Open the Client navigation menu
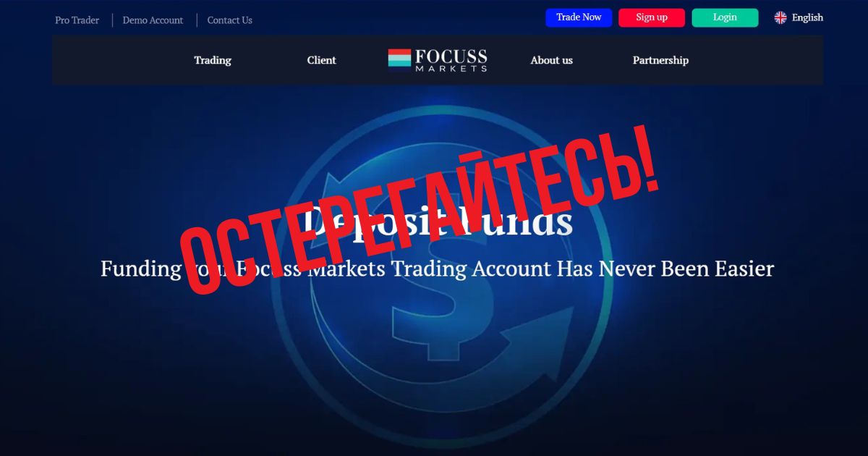 [321, 60]
